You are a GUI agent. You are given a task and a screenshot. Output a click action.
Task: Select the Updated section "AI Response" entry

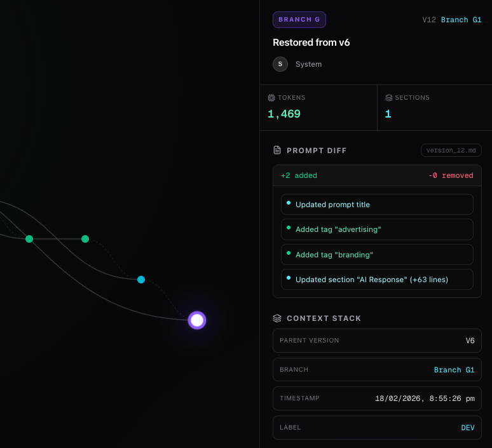coord(377,279)
